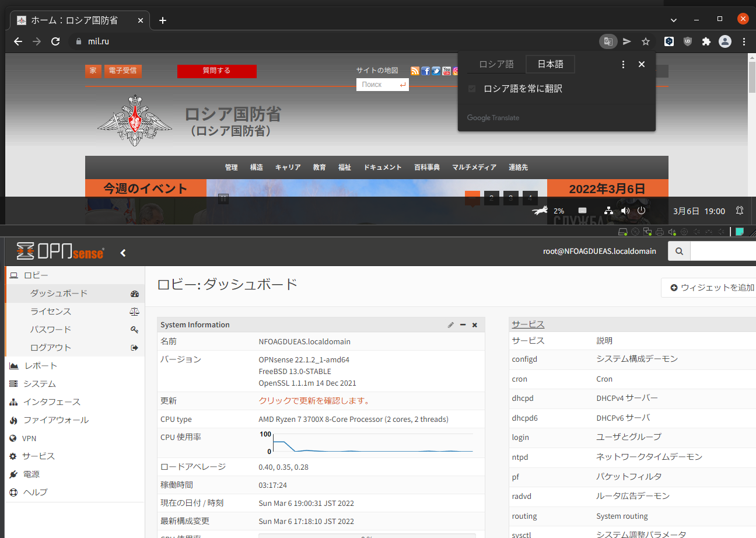Open the 管理 menu on mil.ru
Viewport: 756px width, 538px height.
coord(231,167)
